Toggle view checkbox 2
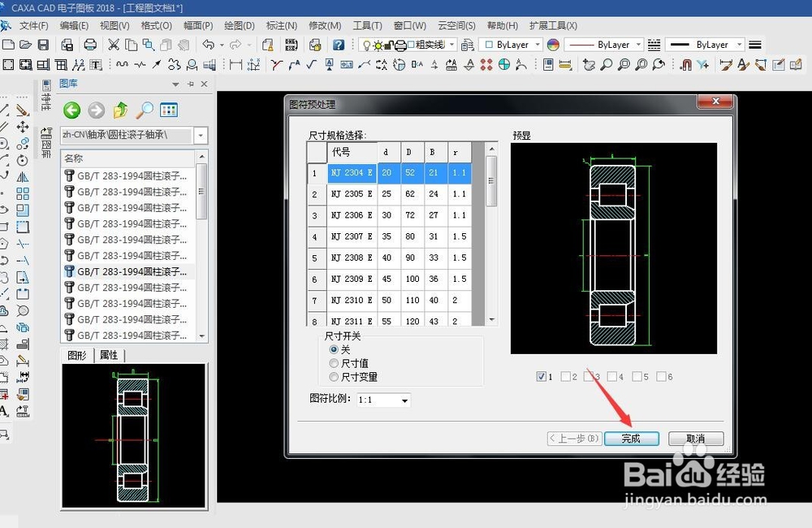The height and width of the screenshot is (528, 812). click(x=565, y=376)
